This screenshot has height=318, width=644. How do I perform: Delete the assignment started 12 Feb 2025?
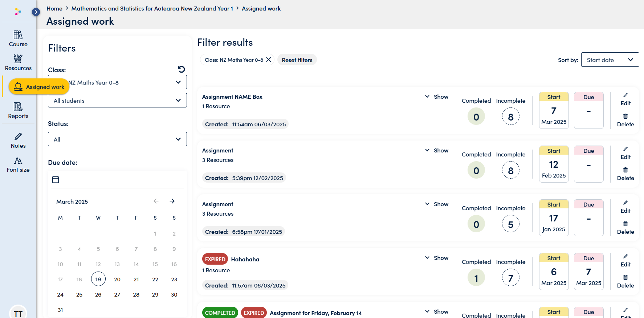pyautogui.click(x=625, y=174)
